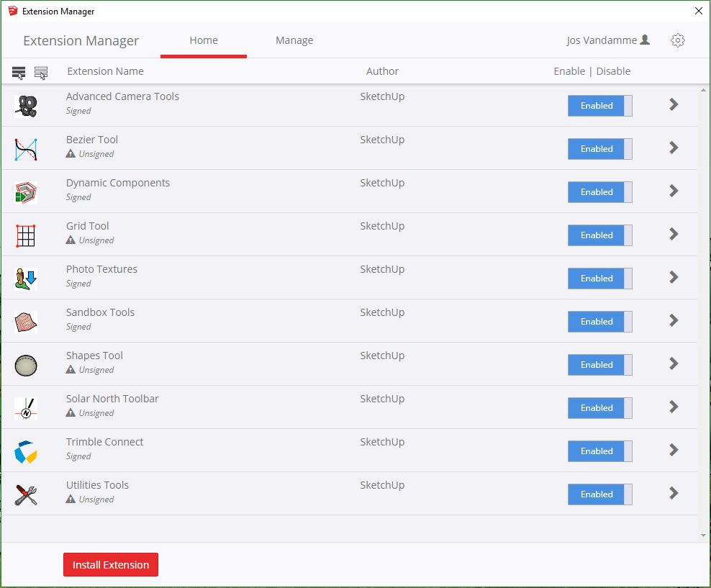This screenshot has height=588, width=711.
Task: Toggle Dynamic Components Enabled switch
Action: 600,191
